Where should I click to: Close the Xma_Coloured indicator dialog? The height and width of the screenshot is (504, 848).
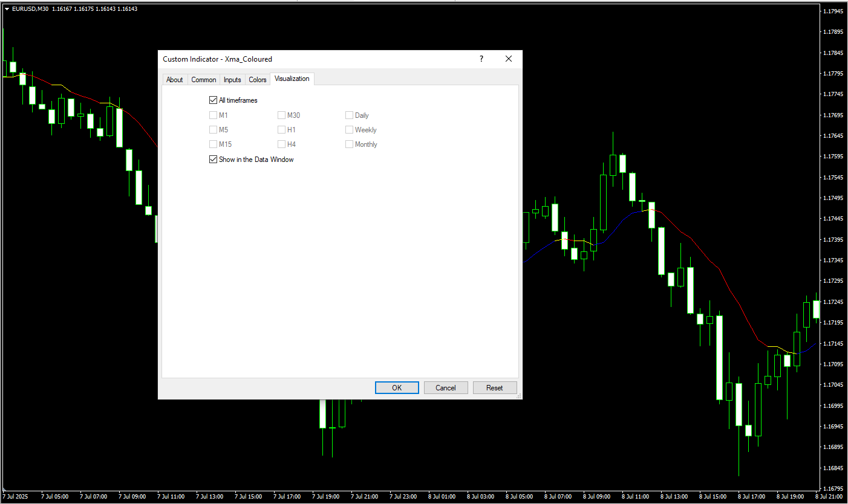click(x=509, y=59)
